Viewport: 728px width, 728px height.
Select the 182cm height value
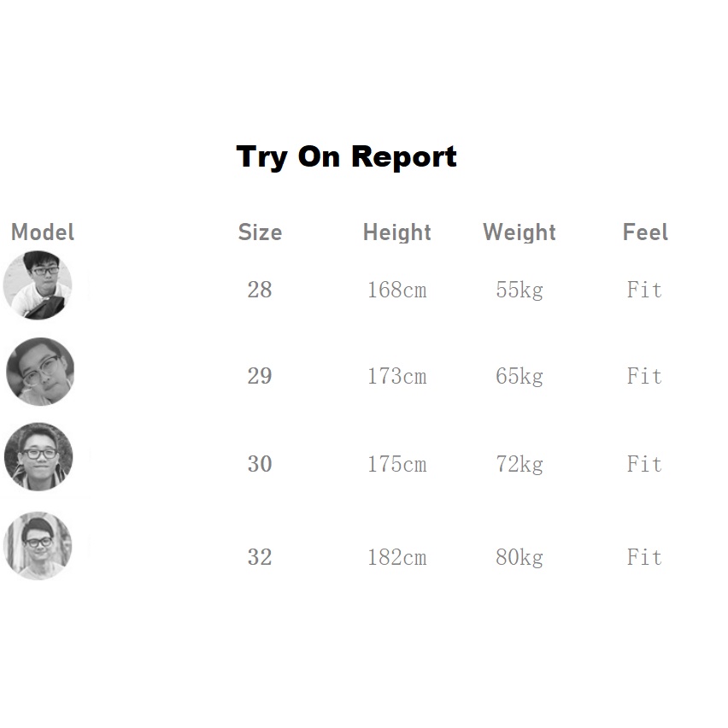(396, 558)
